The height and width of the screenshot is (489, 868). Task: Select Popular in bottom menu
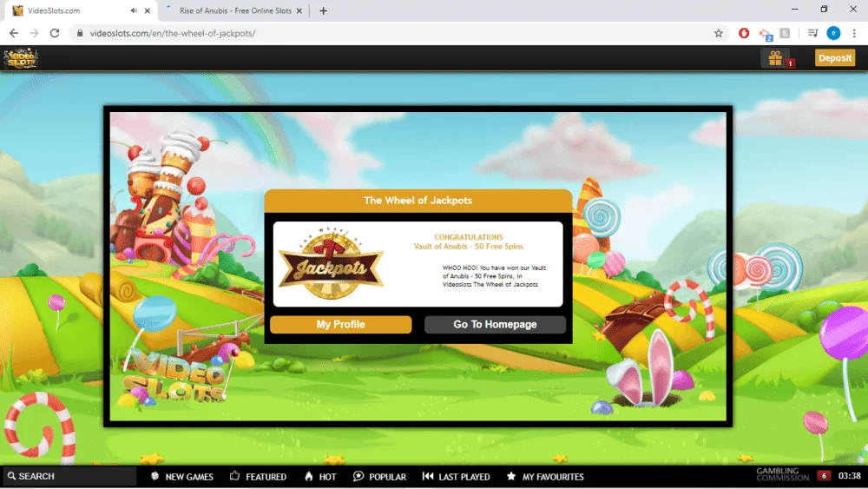380,476
